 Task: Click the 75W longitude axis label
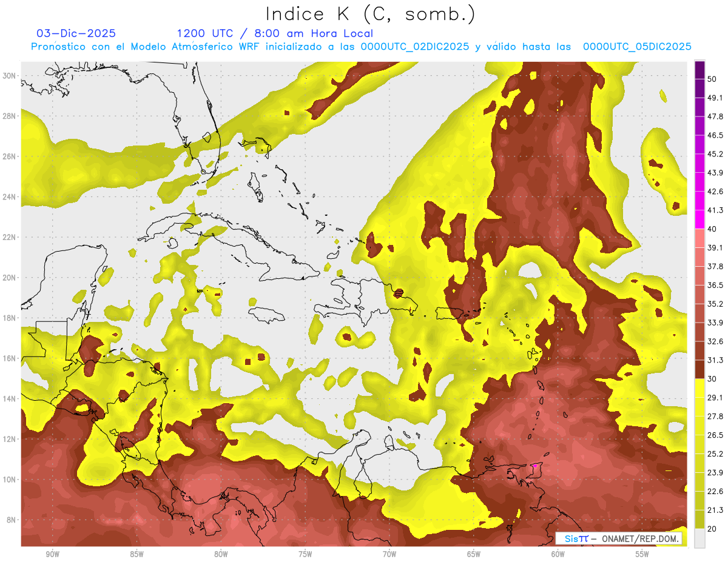pos(305,554)
